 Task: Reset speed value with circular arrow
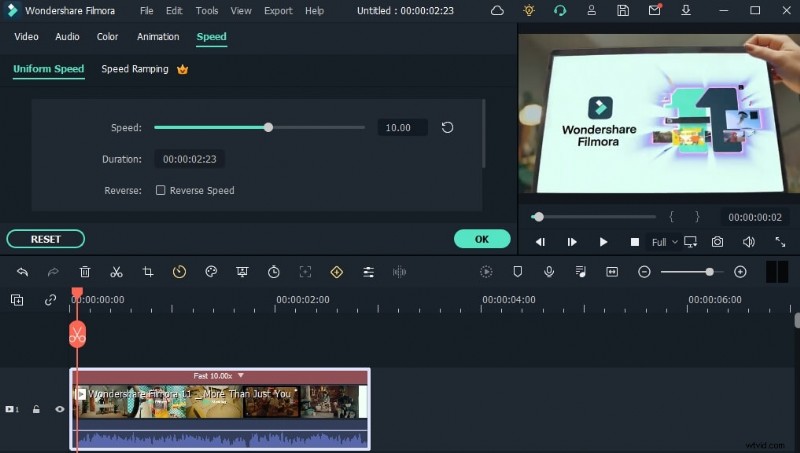tap(447, 128)
